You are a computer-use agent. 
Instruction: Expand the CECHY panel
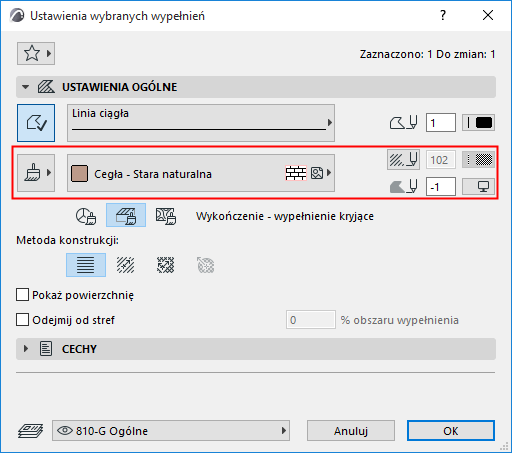pos(25,349)
